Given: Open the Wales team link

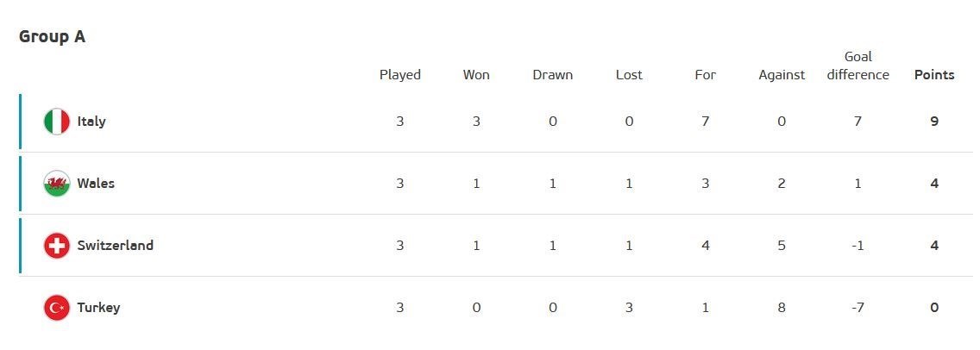Looking at the screenshot, I should [x=96, y=184].
